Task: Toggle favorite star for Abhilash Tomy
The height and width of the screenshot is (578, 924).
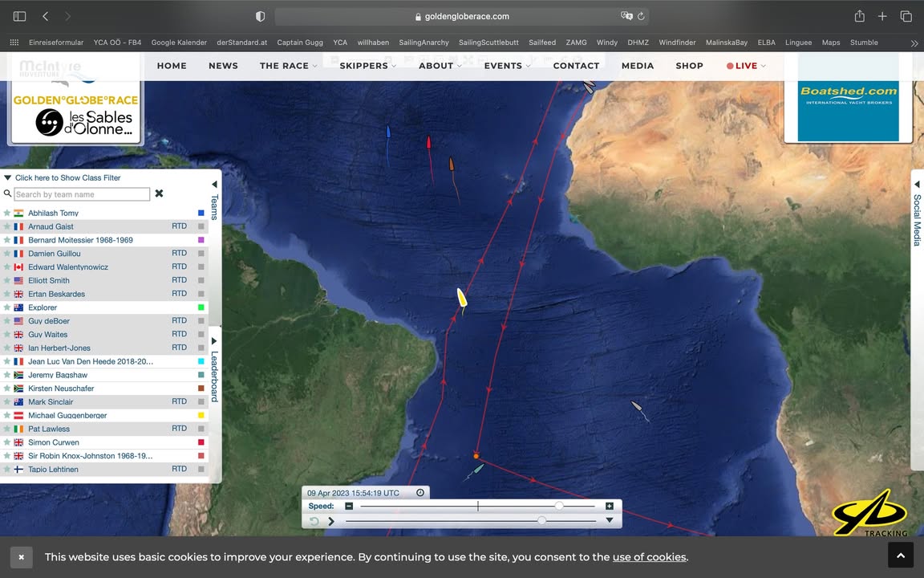Action: [x=7, y=213]
